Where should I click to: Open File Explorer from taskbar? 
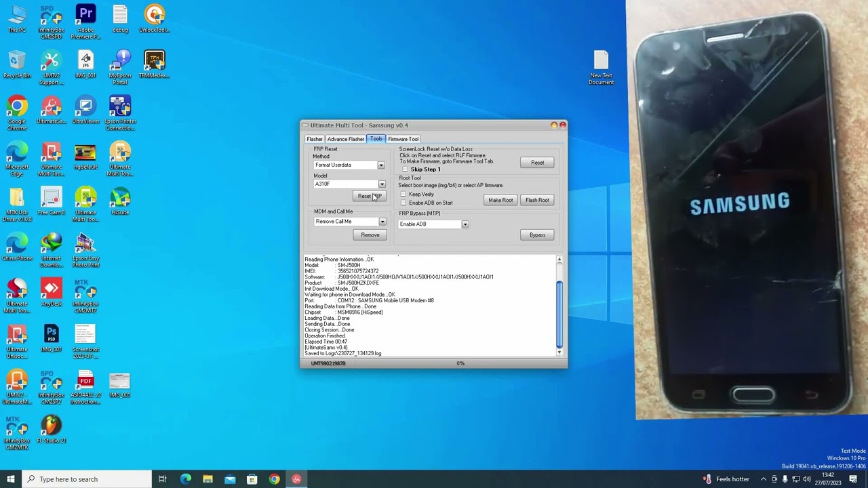208,479
